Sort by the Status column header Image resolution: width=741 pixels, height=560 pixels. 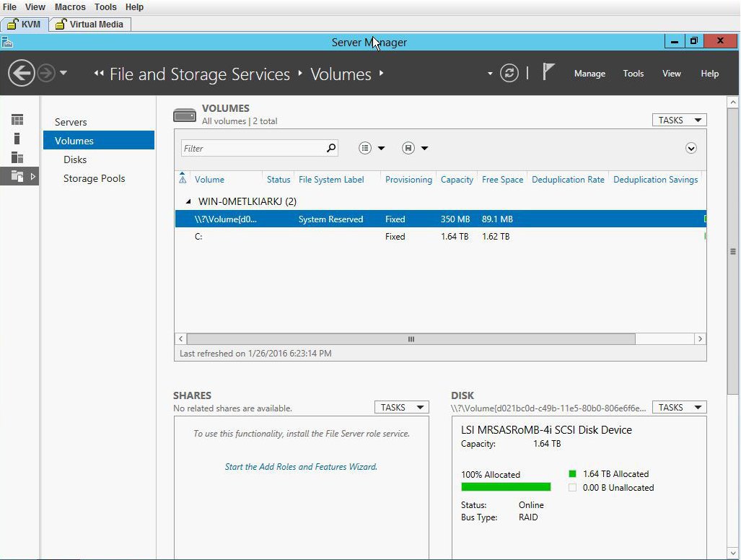(x=279, y=180)
